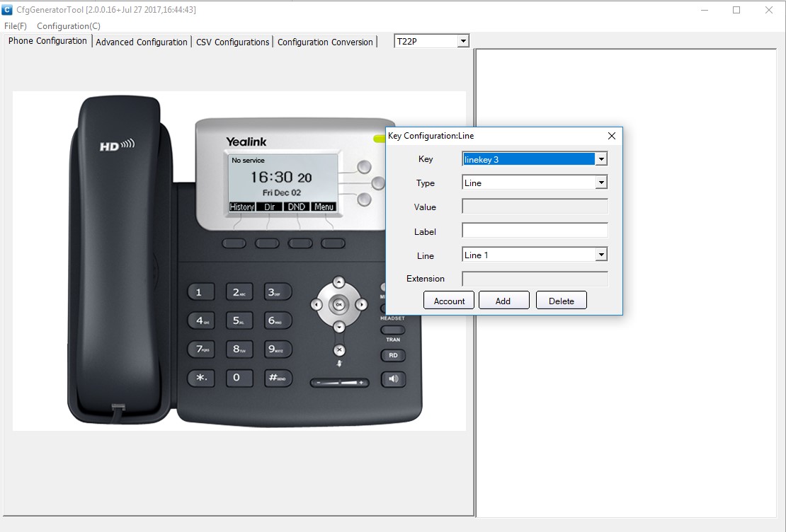Screen dimensions: 786x532
Task: Click the Add button in Key Configuration
Action: 503,301
